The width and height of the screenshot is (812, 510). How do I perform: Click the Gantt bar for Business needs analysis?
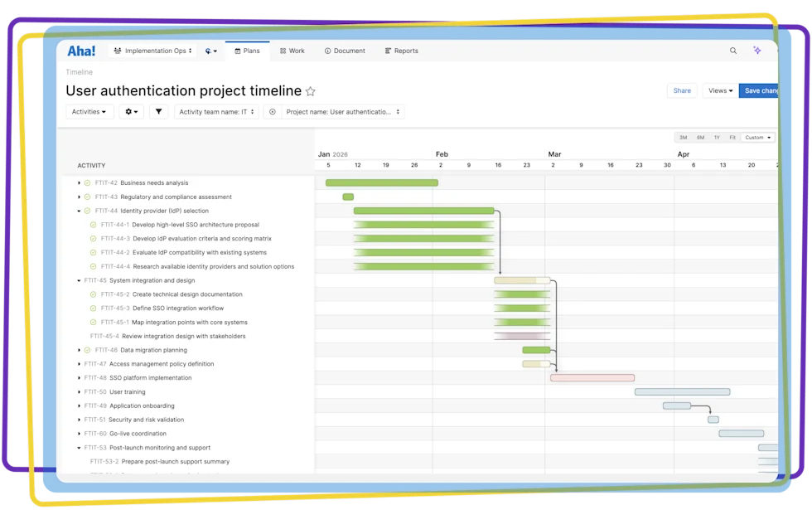click(381, 182)
